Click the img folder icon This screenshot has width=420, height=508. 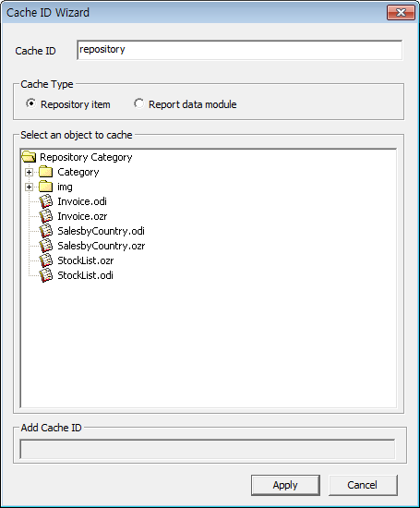[45, 187]
